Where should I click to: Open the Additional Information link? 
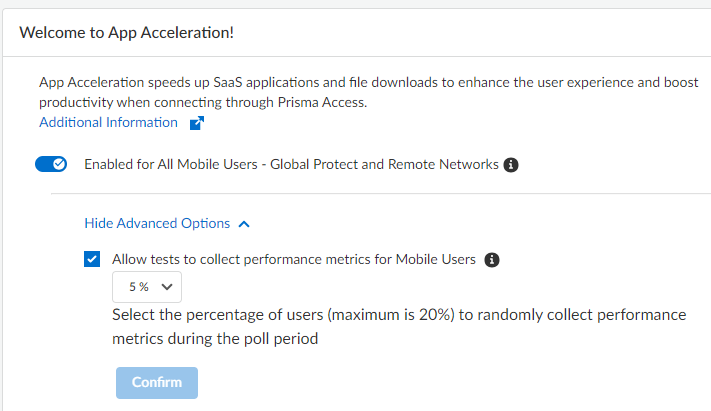pyautogui.click(x=108, y=123)
